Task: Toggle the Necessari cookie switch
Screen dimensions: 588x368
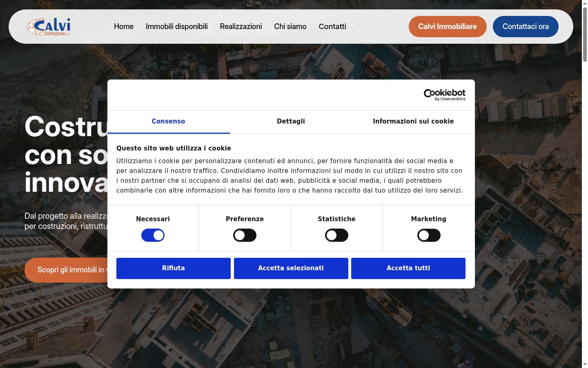Action: pyautogui.click(x=153, y=235)
